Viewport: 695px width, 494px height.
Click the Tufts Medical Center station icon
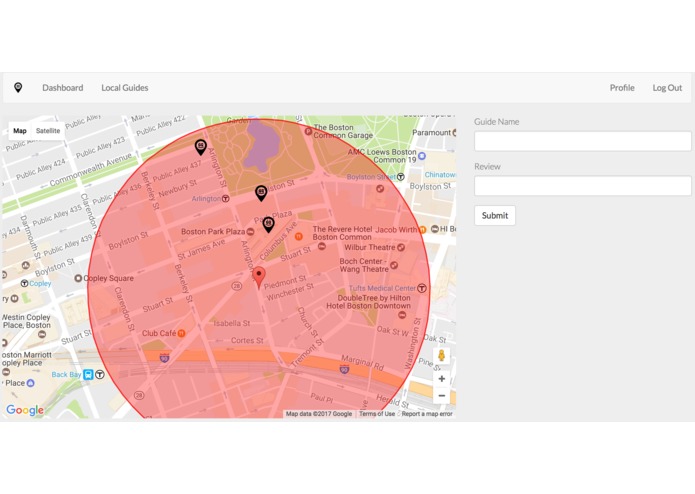click(422, 288)
